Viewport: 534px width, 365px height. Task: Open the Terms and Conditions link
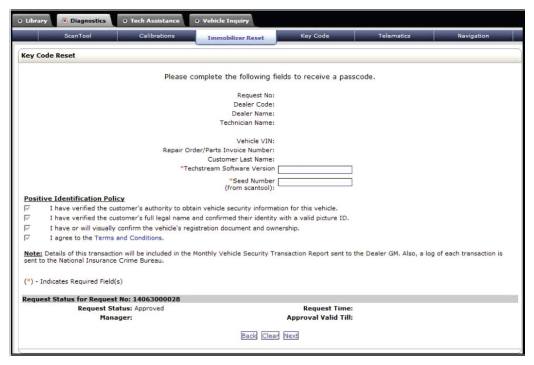pyautogui.click(x=128, y=238)
